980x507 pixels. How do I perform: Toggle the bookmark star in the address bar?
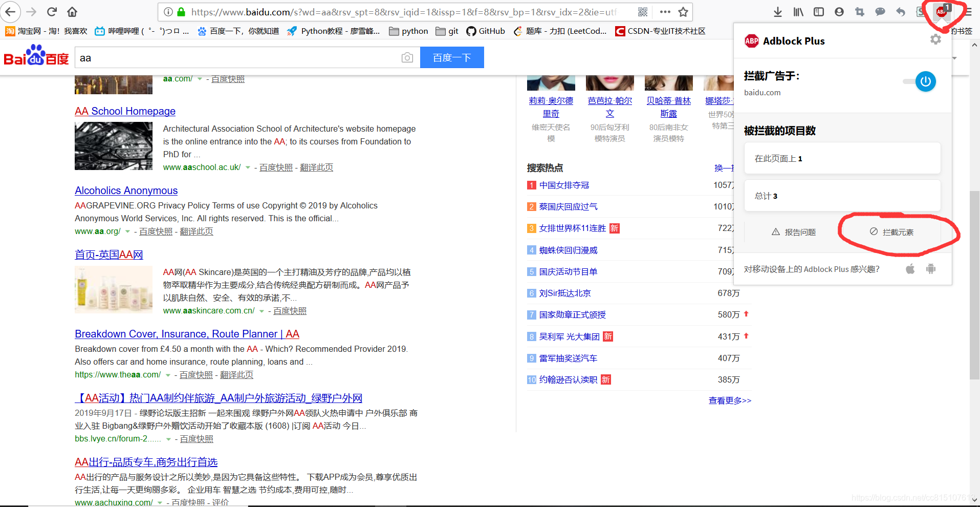pos(683,11)
